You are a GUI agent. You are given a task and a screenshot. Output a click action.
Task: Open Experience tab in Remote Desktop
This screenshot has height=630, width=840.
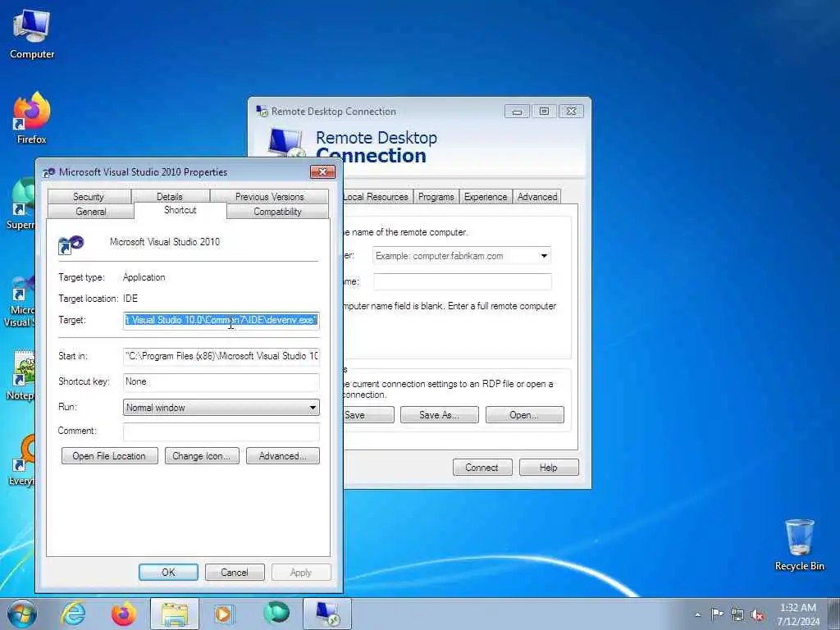(486, 197)
